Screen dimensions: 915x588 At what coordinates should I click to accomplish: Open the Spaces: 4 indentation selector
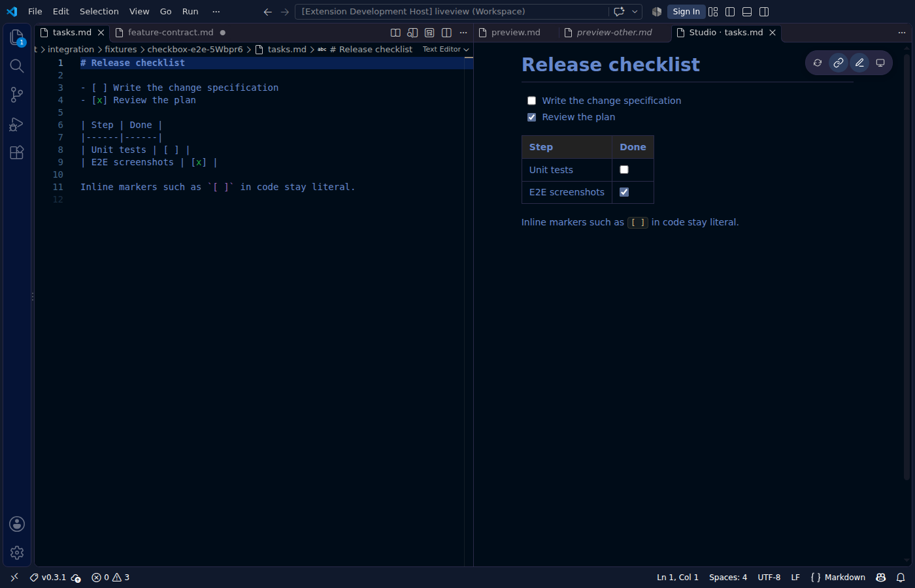coord(728,578)
